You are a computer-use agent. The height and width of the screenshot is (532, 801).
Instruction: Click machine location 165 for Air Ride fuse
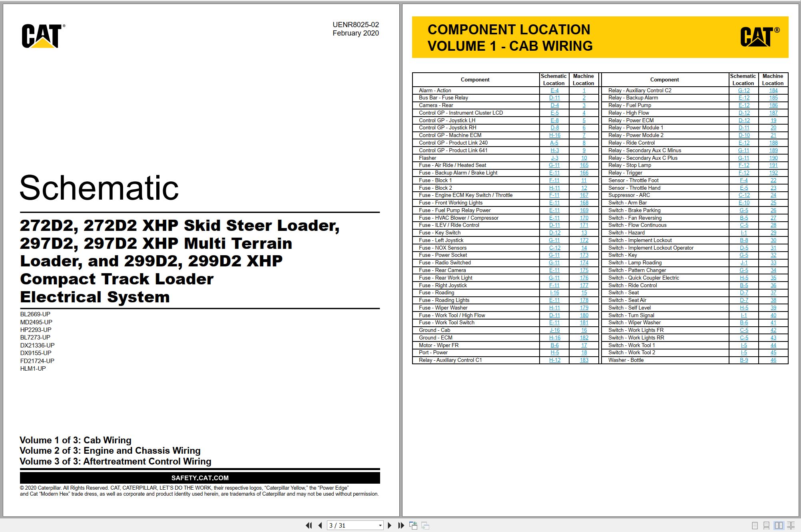pyautogui.click(x=584, y=165)
